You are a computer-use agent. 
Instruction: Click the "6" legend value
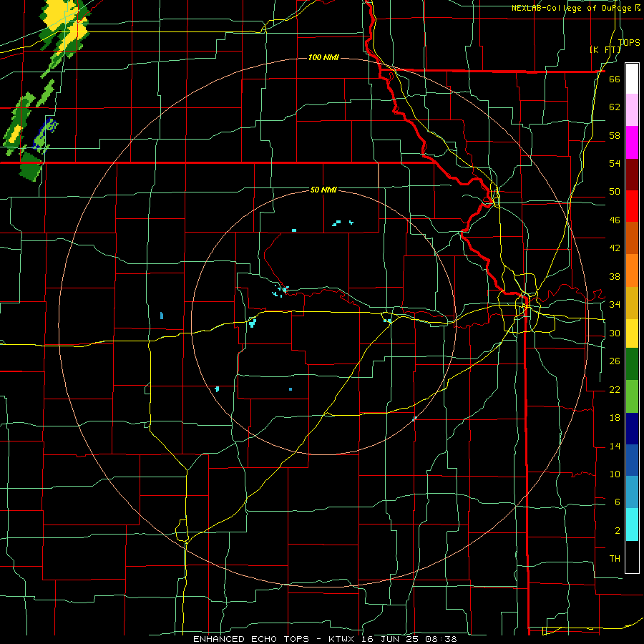coord(618,502)
